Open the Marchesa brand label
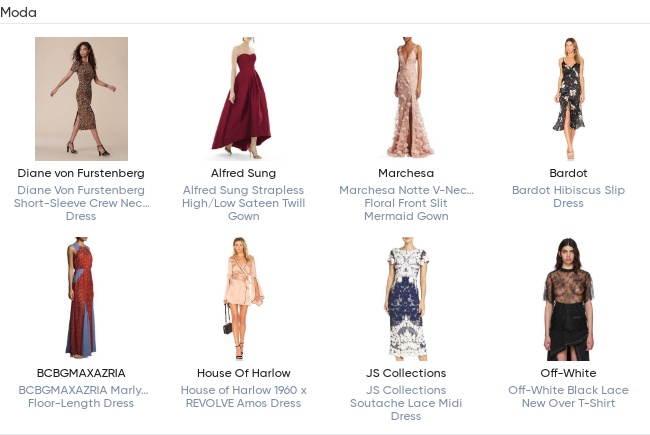Screen dimensions: 650x435 click(406, 173)
